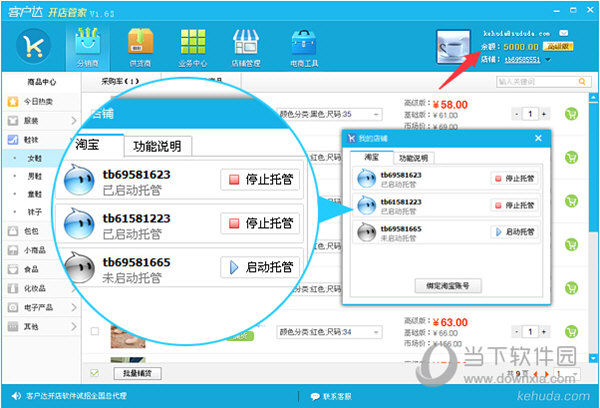The height and width of the screenshot is (408, 600).
Task: Click the scrollbar down arrow
Action: pos(593,358)
